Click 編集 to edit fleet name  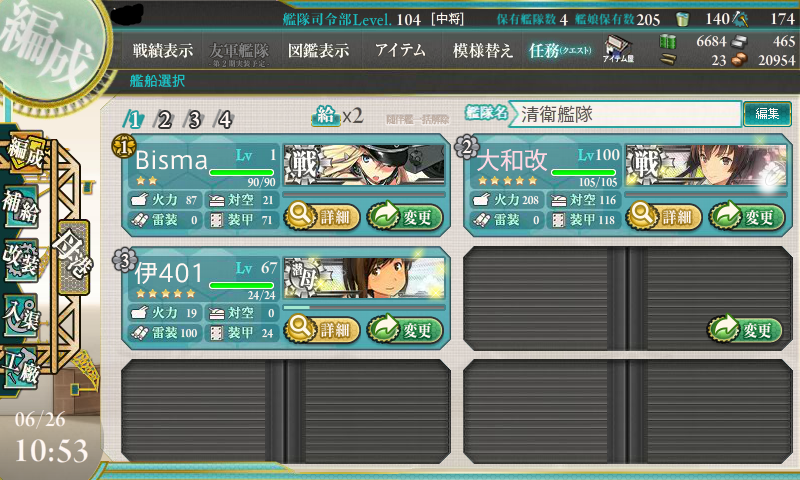767,114
